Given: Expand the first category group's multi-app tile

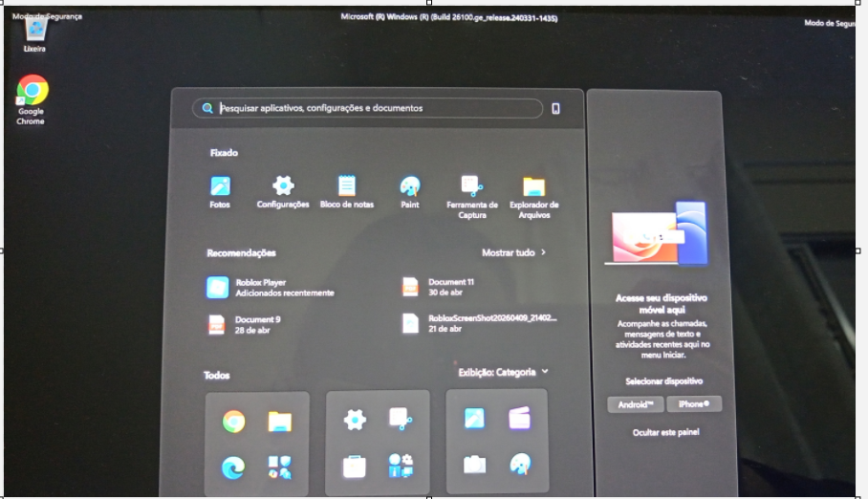Looking at the screenshot, I should click(x=279, y=467).
